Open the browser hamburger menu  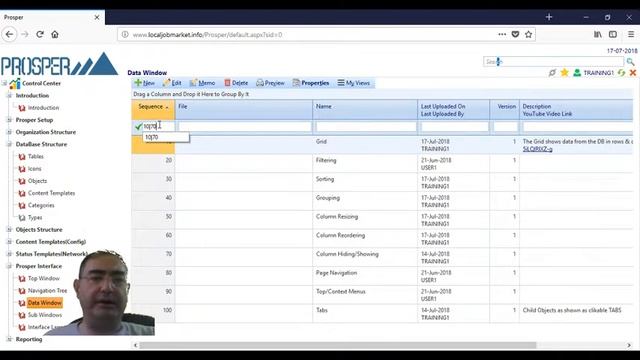click(x=631, y=34)
